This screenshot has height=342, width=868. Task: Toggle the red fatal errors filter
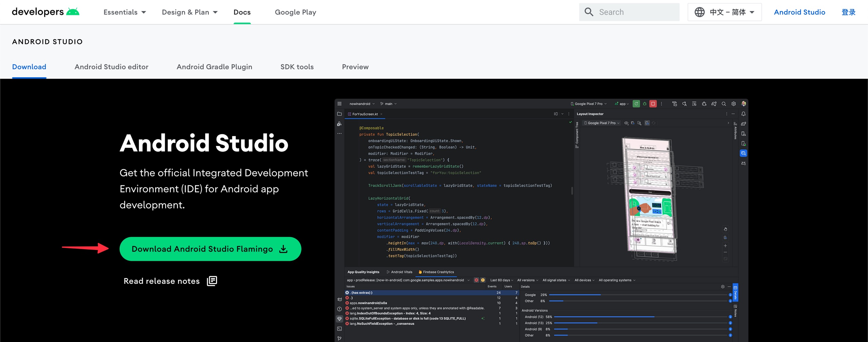pyautogui.click(x=476, y=280)
